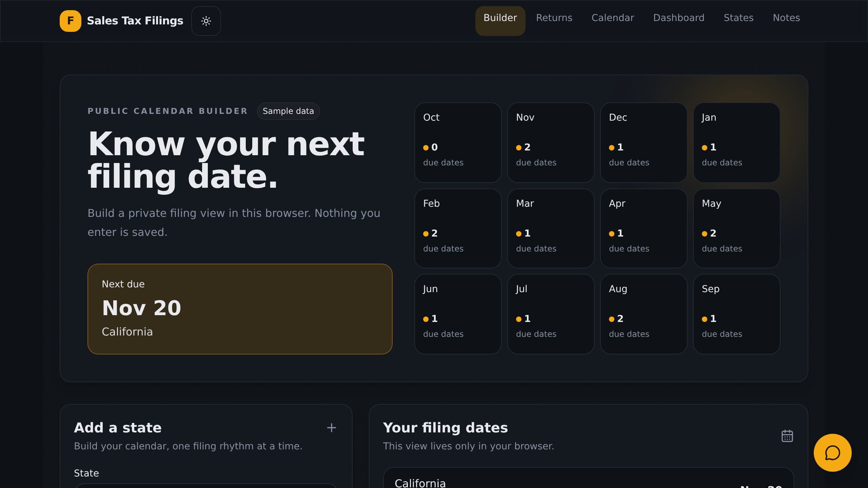The width and height of the screenshot is (868, 488).
Task: Toggle the light/dark theme sun button
Action: pos(206,21)
